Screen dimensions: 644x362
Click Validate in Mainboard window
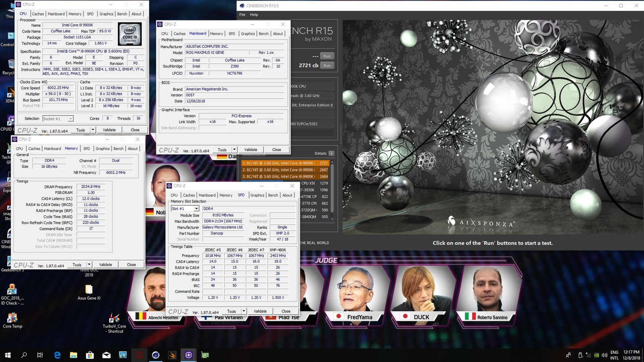tap(251, 149)
